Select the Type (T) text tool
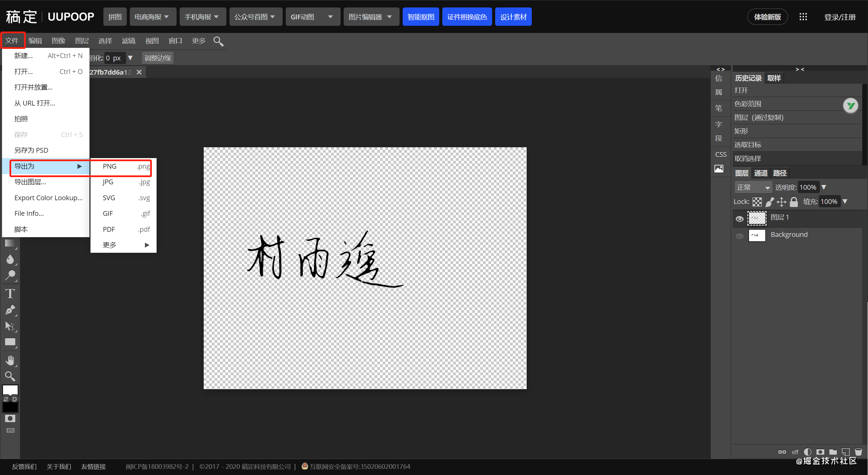This screenshot has height=475, width=868. pos(10,293)
